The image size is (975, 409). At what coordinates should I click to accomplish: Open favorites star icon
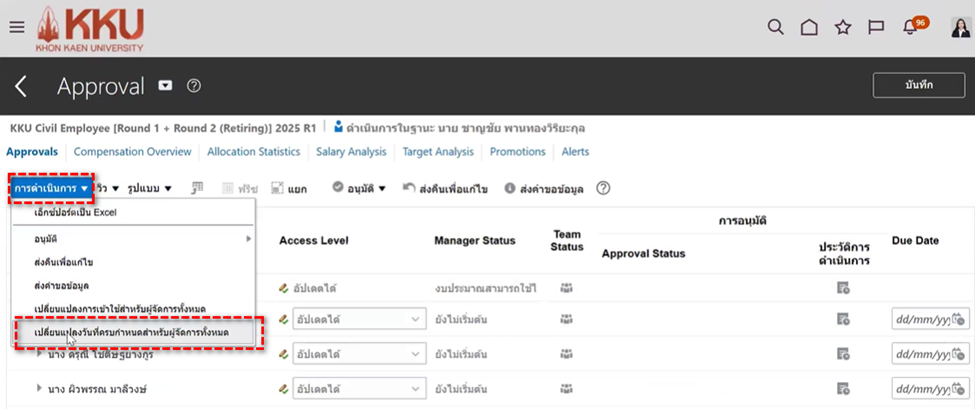843,27
